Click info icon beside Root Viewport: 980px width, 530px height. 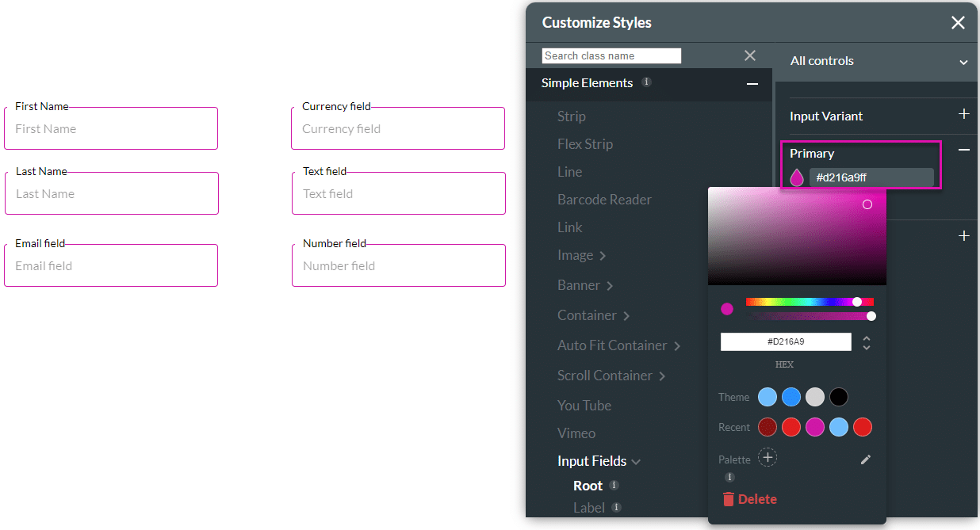(x=614, y=486)
